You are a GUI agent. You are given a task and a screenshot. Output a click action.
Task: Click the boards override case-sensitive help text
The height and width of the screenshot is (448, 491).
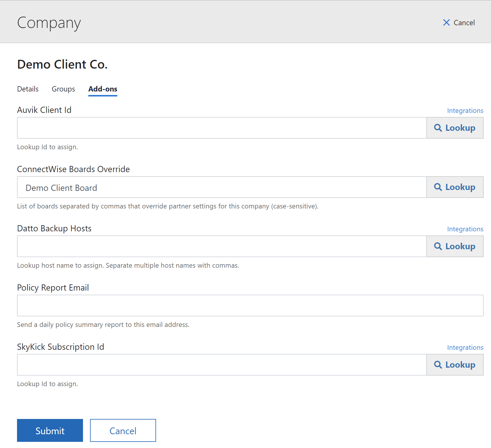tap(168, 206)
